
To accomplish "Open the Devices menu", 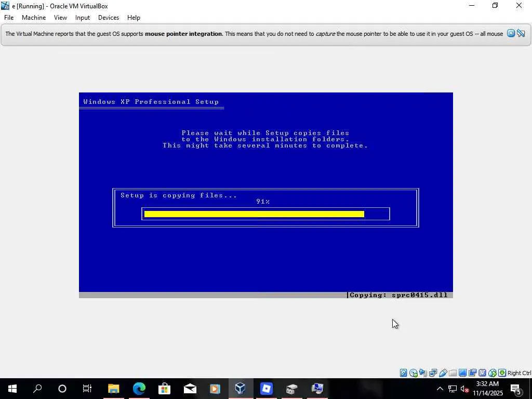I will 109,18.
